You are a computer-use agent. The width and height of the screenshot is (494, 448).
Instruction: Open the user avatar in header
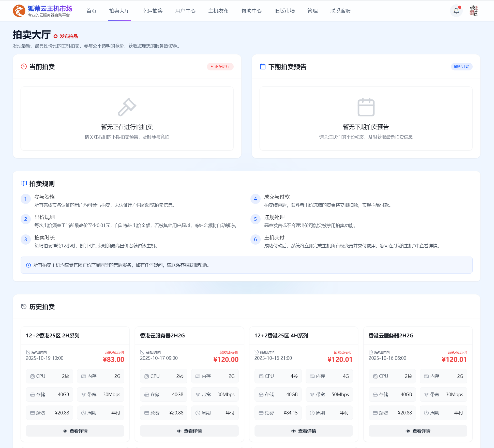[474, 11]
